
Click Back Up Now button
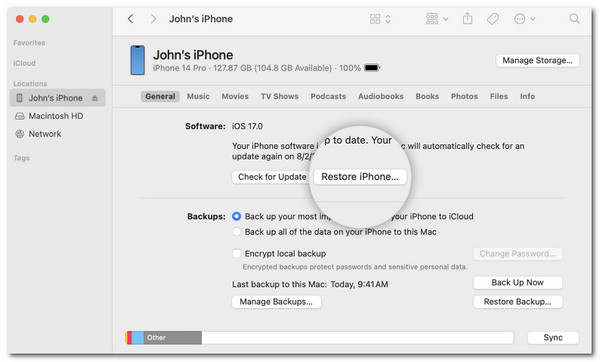tap(517, 282)
